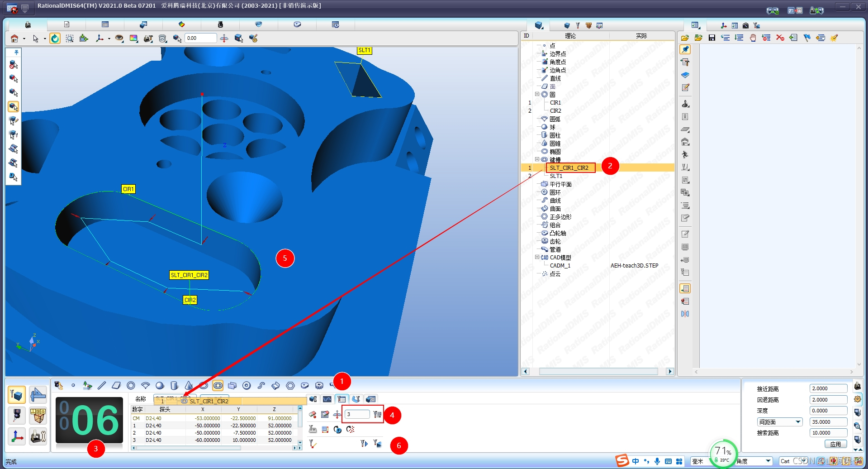Image resolution: width=868 pixels, height=469 pixels.
Task: Click the camera icon above the program panel
Action: point(745,25)
